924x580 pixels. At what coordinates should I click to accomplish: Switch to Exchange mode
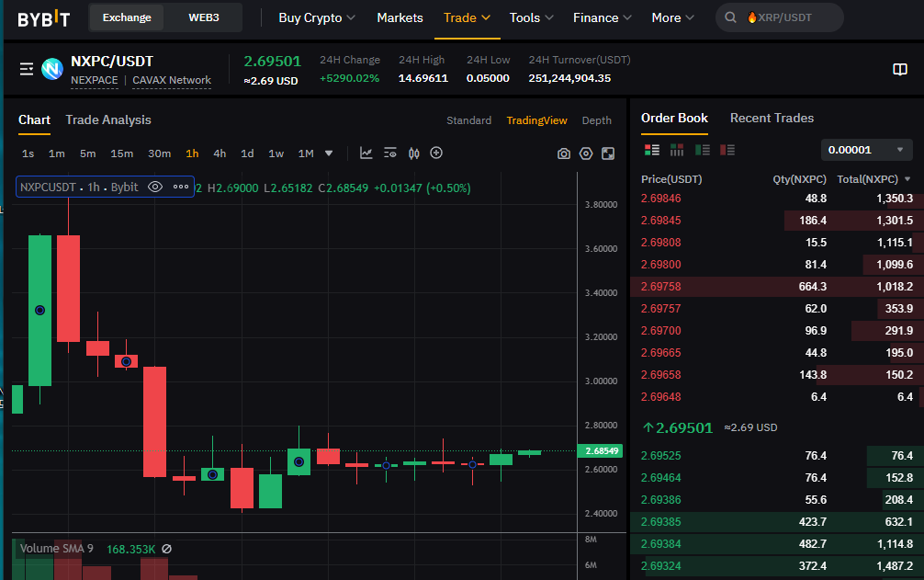pyautogui.click(x=127, y=17)
